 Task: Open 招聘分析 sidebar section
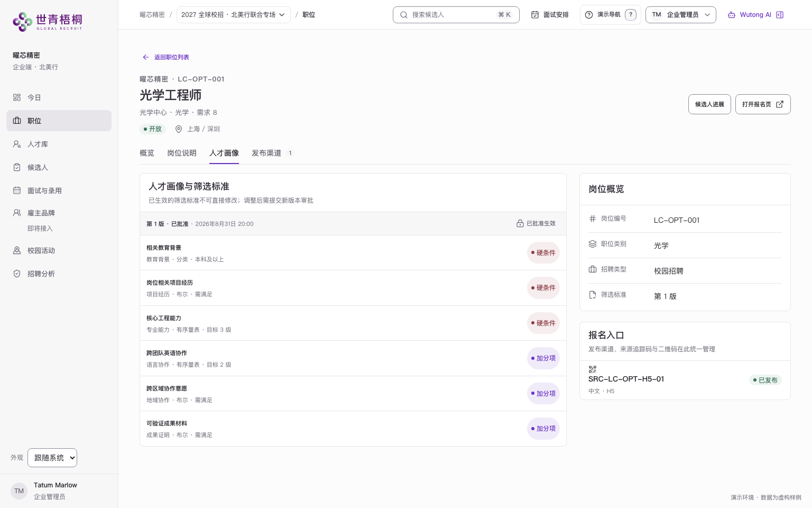59,274
